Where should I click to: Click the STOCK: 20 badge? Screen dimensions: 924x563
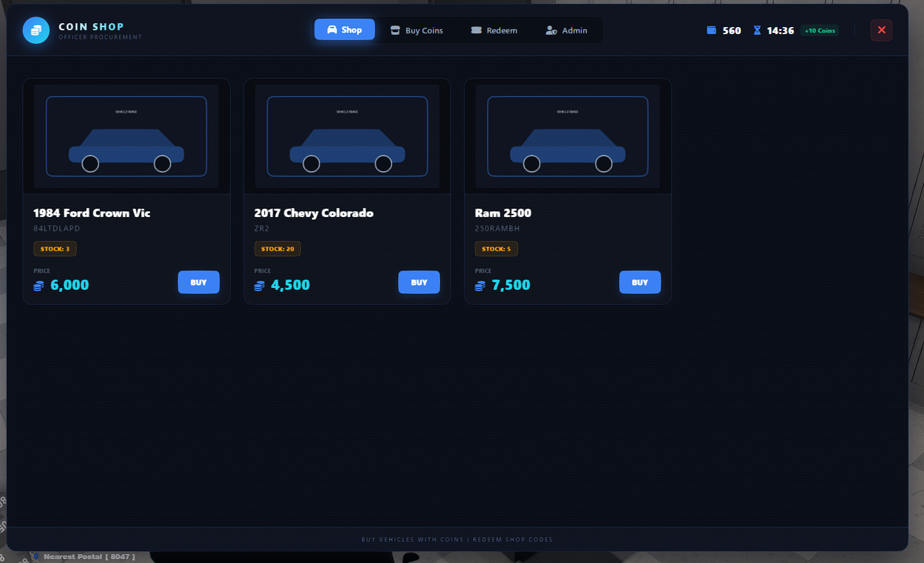278,249
